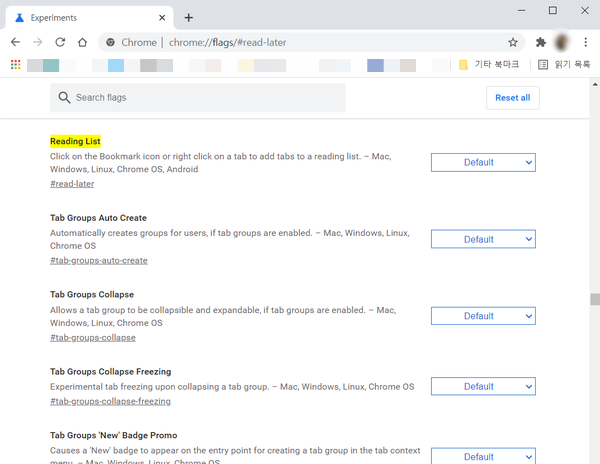Open the Tab Groups Auto Create dropdown

click(483, 239)
